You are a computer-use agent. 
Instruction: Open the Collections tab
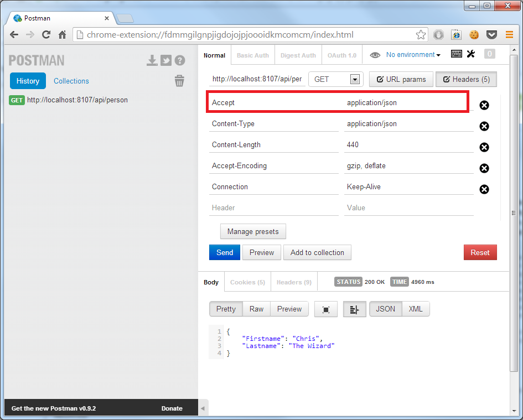71,81
